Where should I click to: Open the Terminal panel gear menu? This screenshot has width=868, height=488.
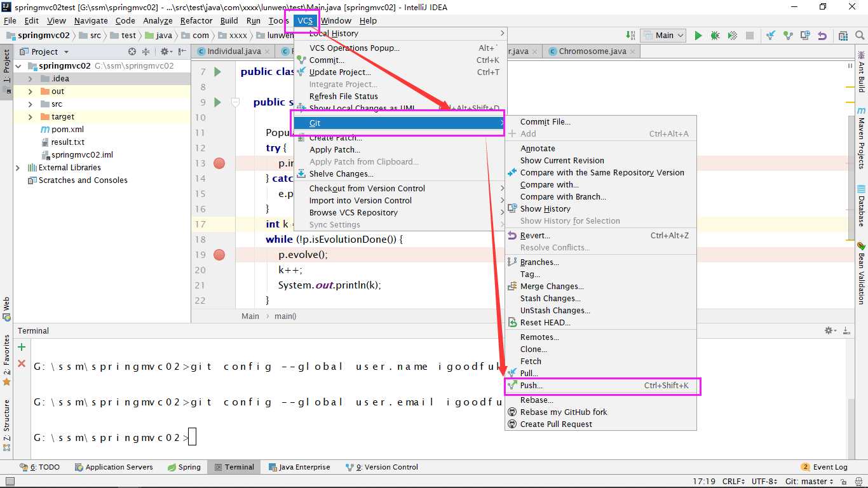831,330
